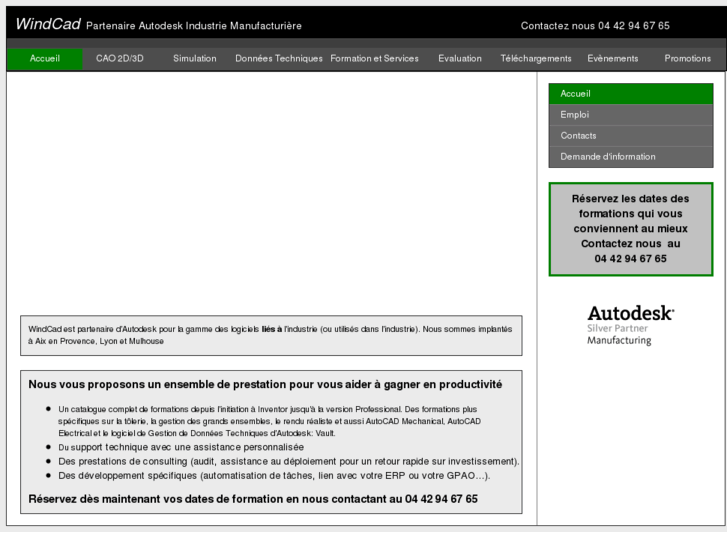
Task: Go to Evènements in navigation
Action: point(612,58)
